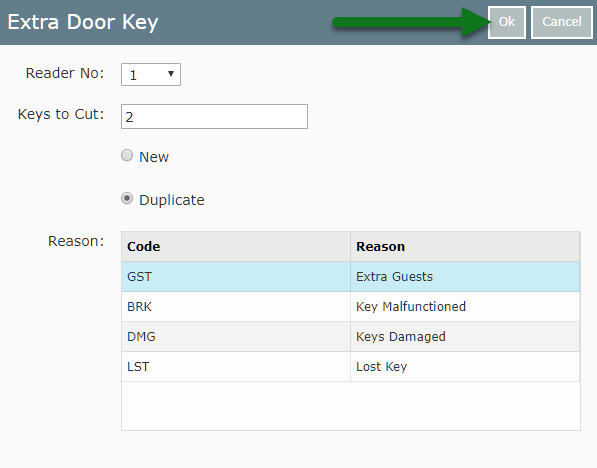
Task: Click the New option label
Action: tap(154, 157)
